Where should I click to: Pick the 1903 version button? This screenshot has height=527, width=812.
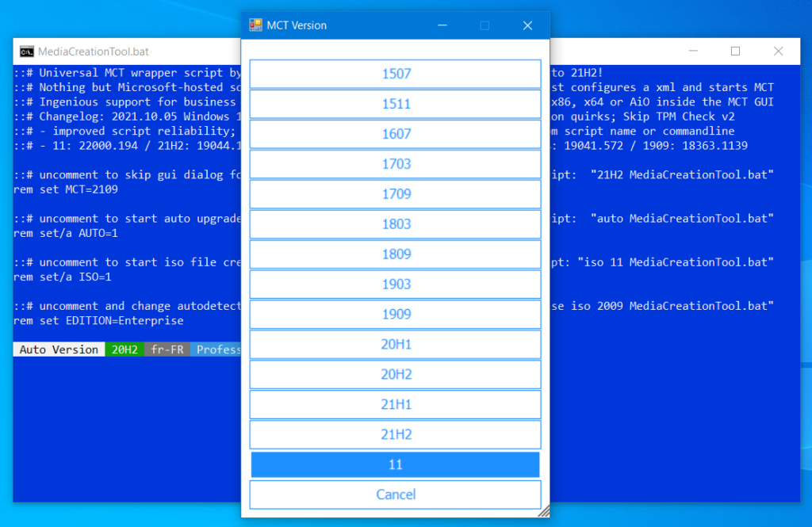pyautogui.click(x=395, y=285)
